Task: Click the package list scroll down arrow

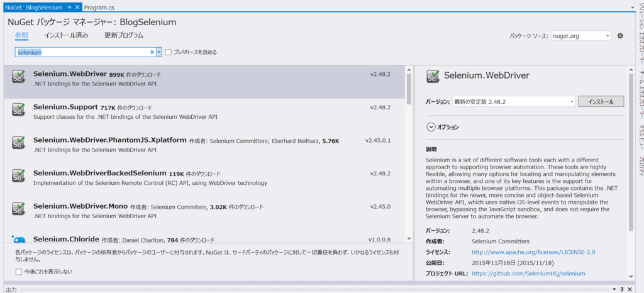Action: coord(409,238)
